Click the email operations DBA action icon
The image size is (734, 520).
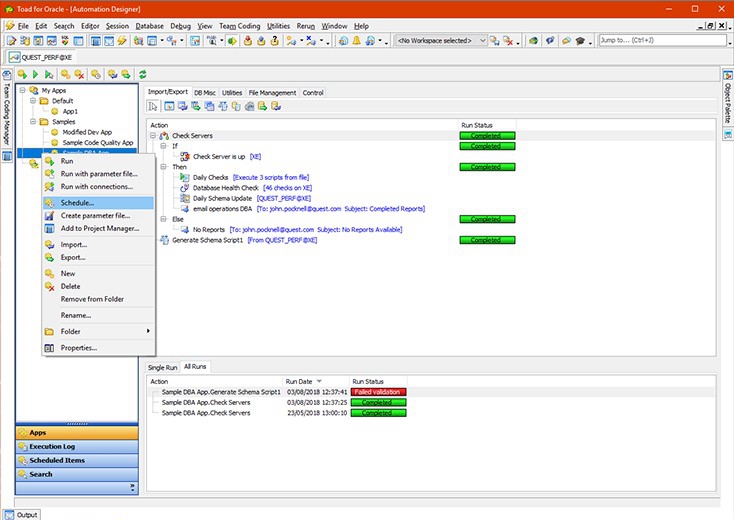(185, 209)
